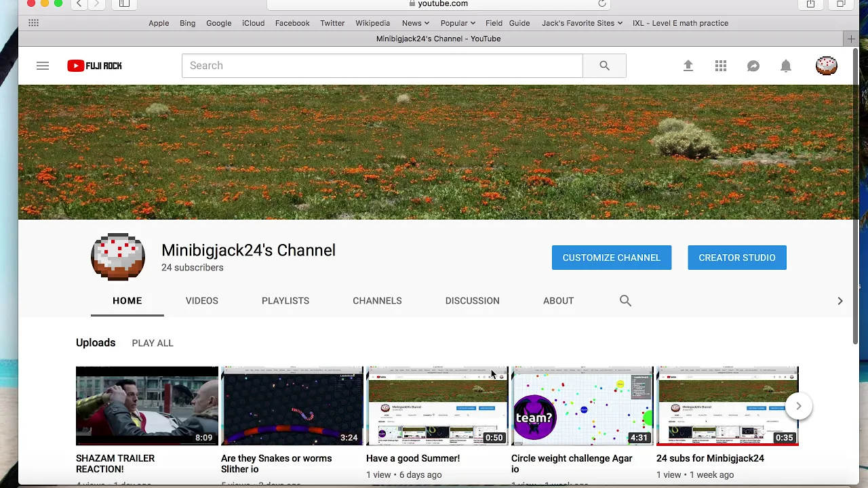The image size is (868, 488).
Task: Open the Bing bookmark
Action: coord(188,23)
